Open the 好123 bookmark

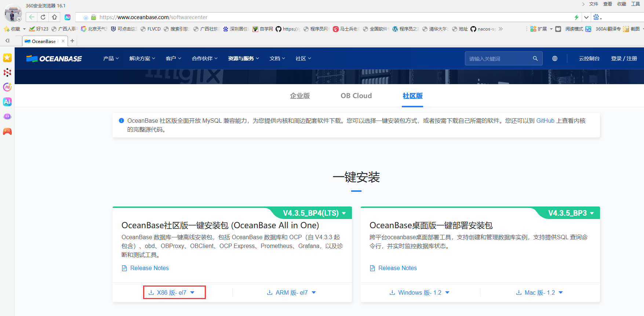[x=39, y=29]
